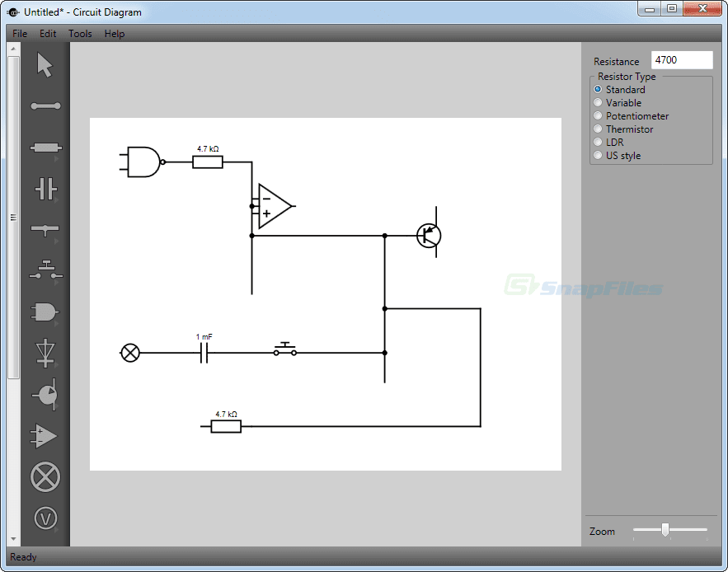
Task: Select the lamp tool in the toolbox
Action: [45, 477]
